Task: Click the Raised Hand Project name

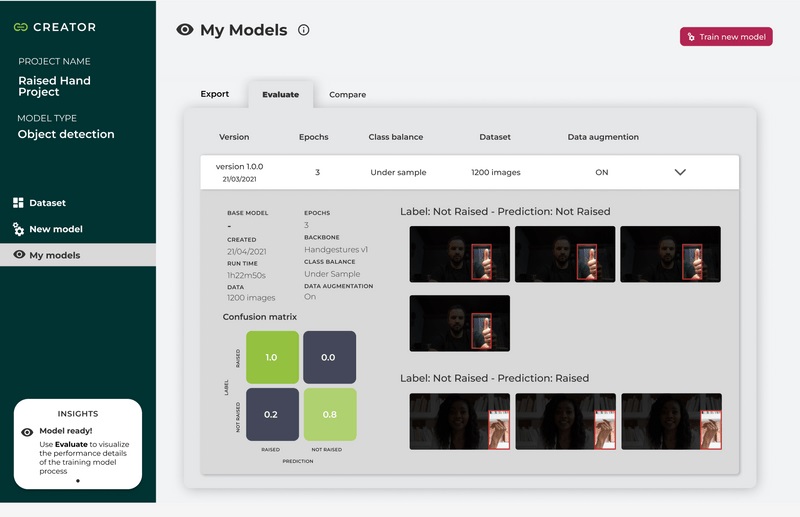Action: click(55, 86)
